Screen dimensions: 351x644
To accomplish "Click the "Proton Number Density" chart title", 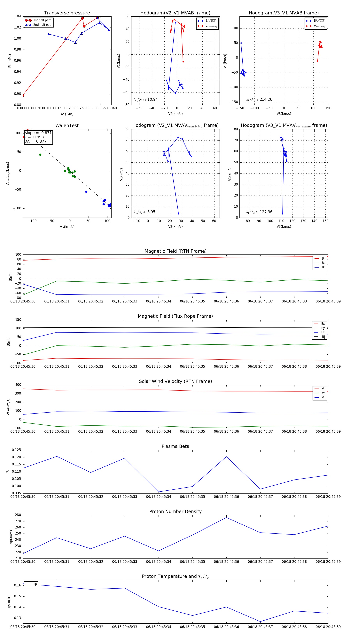I will (x=175, y=511).
